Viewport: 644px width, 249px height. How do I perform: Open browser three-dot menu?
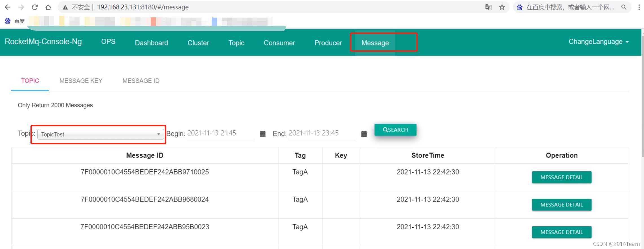[x=639, y=7]
